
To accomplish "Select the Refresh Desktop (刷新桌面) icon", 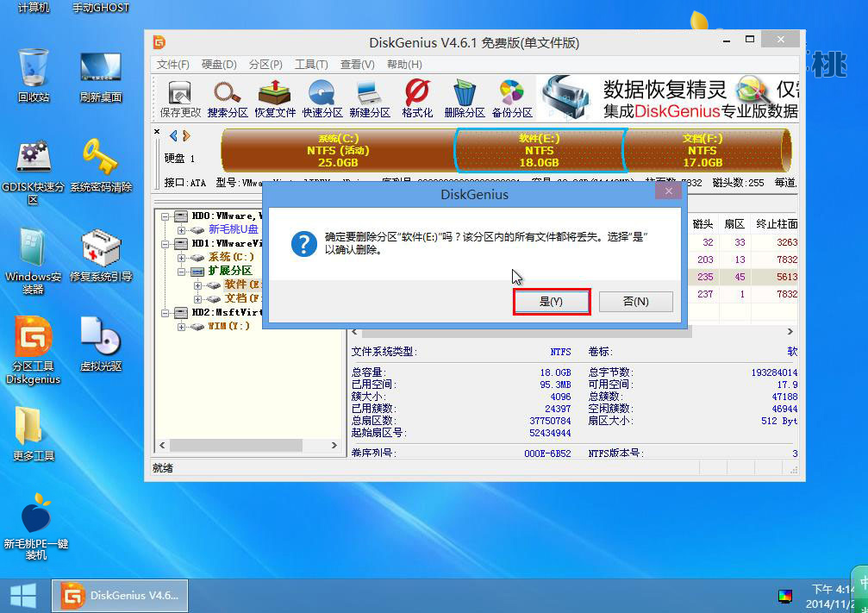I will (x=101, y=76).
